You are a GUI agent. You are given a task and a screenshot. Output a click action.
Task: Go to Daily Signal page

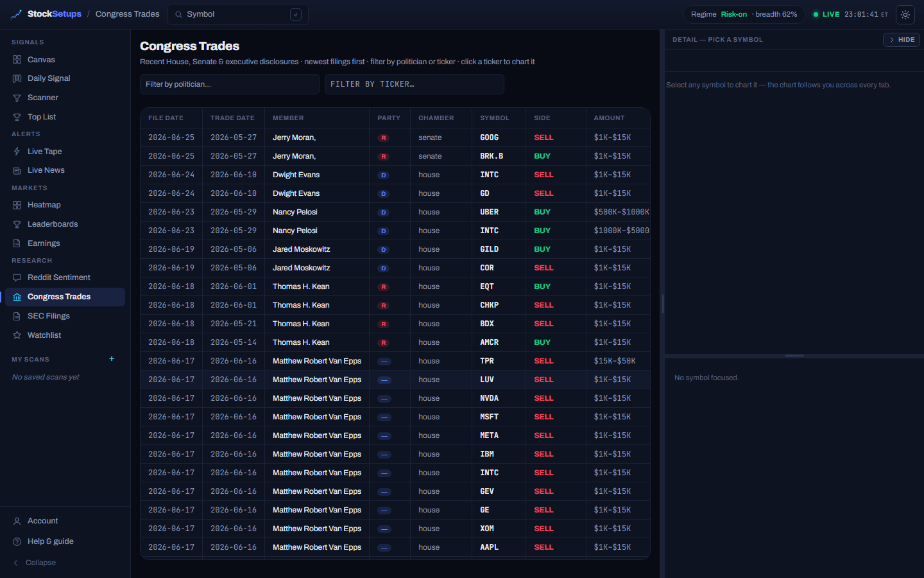click(x=65, y=78)
